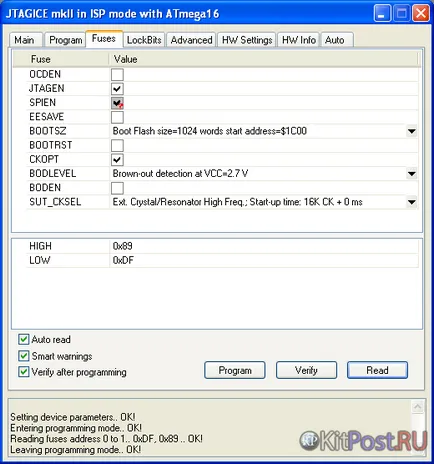Image resolution: width=434 pixels, height=464 pixels.
Task: Uncheck the JTAGEN fuse
Action: [117, 89]
